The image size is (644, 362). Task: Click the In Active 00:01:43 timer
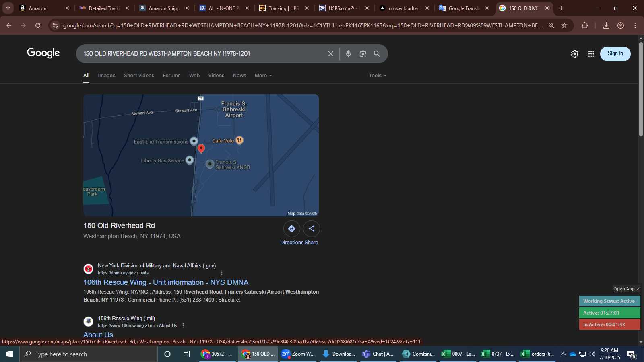[609, 325]
